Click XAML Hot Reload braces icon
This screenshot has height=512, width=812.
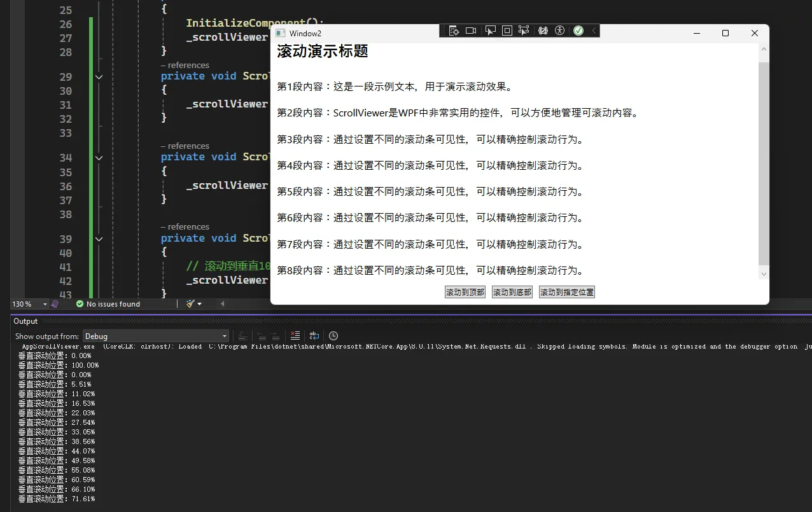pyautogui.click(x=543, y=31)
